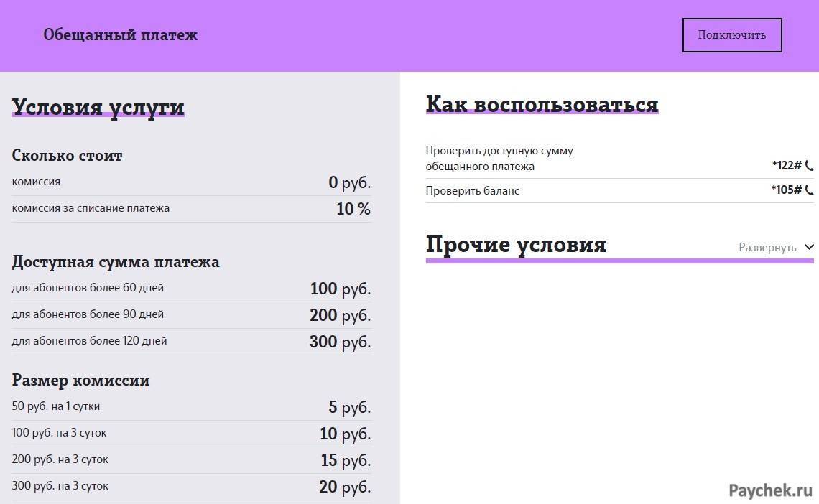Viewport: 819px width, 504px height.
Task: Click для абонентов более 120 дней row
Action: 192,342
